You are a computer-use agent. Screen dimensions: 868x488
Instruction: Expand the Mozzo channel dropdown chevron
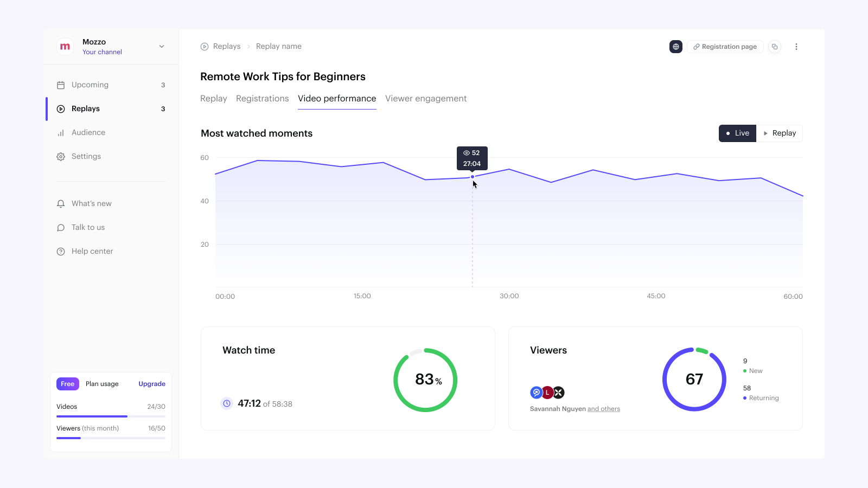tap(161, 47)
